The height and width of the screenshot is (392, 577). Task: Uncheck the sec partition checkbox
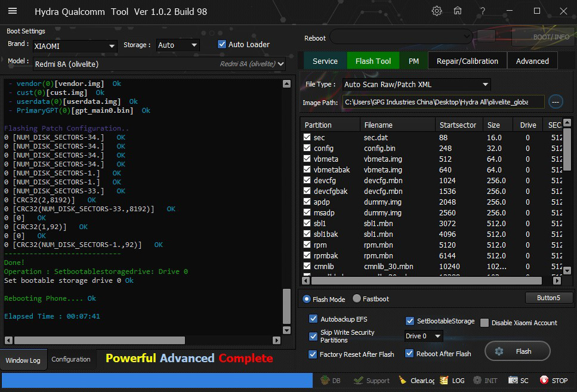(x=307, y=137)
